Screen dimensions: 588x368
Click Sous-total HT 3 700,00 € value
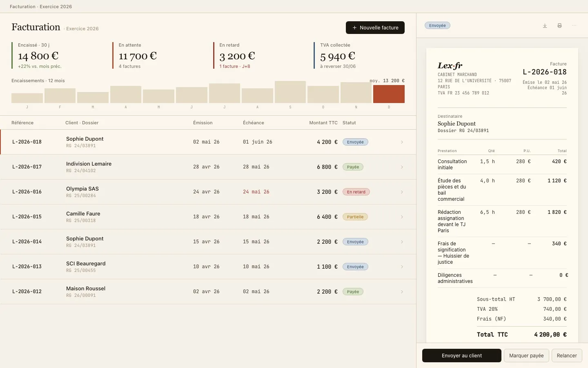(x=552, y=299)
